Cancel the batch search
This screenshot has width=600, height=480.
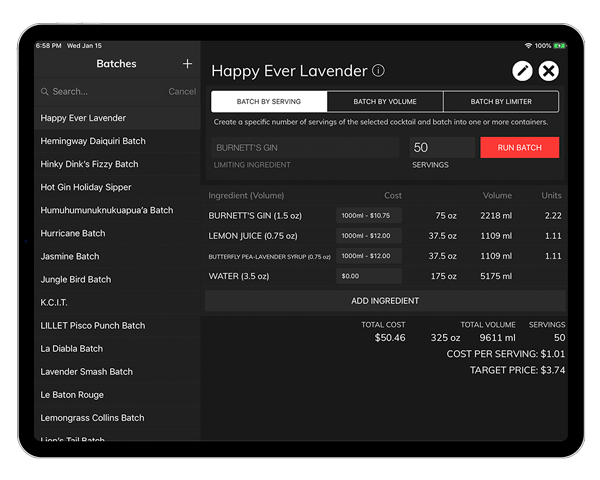click(x=182, y=92)
